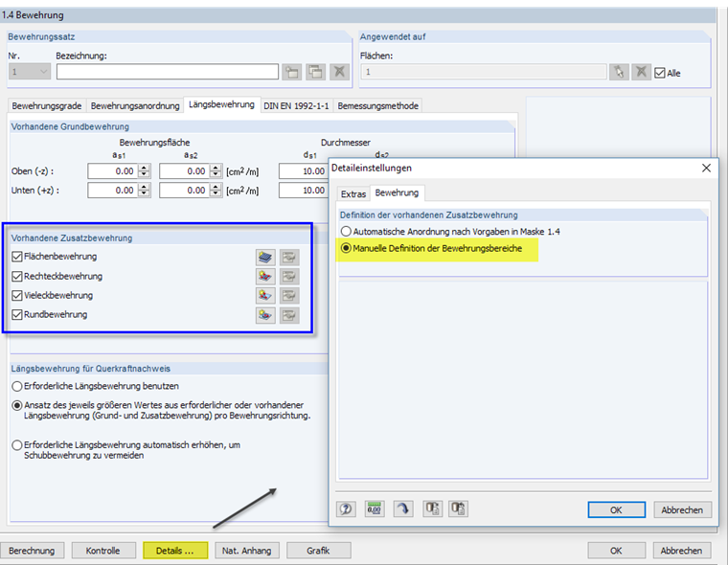Viewport: 728px width, 565px height.
Task: Click Rundbewehrung second greyed edit icon
Action: pyautogui.click(x=289, y=315)
